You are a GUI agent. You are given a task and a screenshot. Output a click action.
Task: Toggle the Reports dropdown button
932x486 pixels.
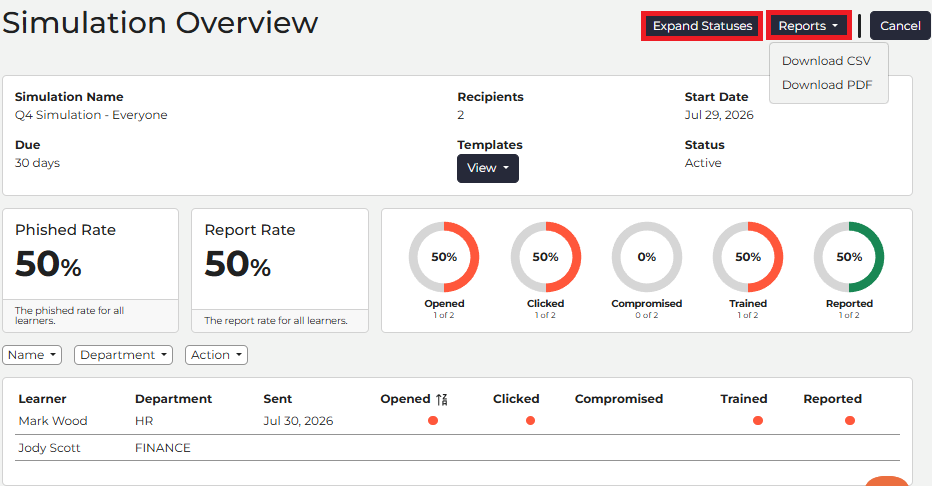pyautogui.click(x=808, y=26)
